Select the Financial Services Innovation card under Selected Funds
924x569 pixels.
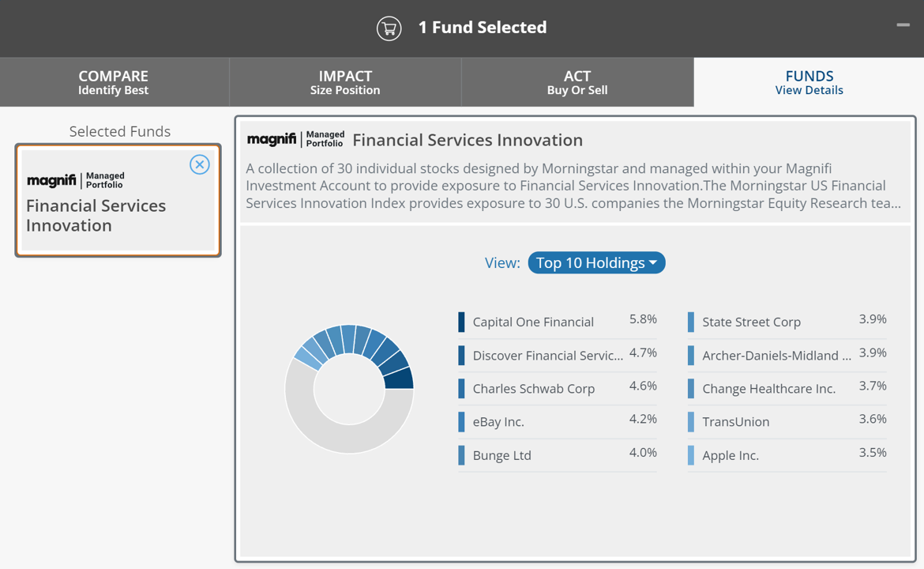(118, 200)
